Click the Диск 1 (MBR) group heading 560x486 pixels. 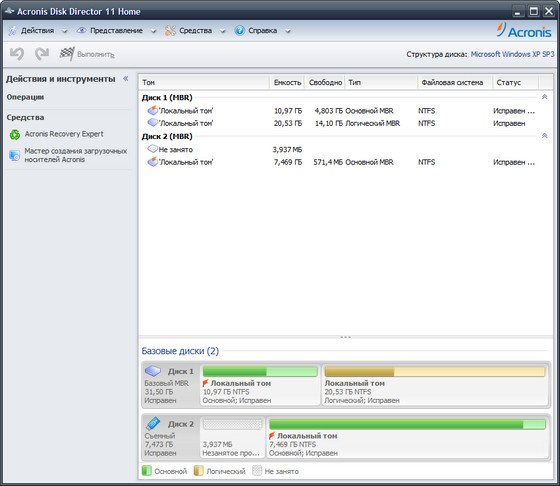167,97
